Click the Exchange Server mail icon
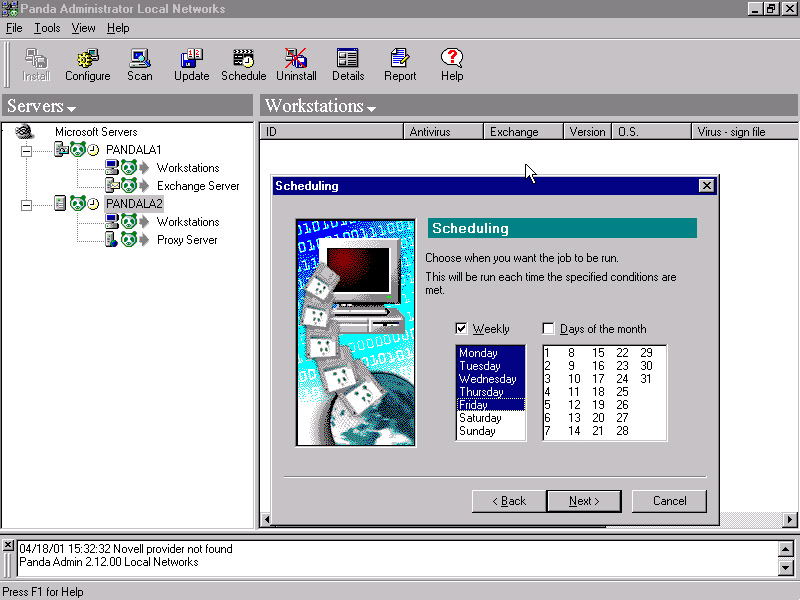800x600 pixels. point(112,185)
